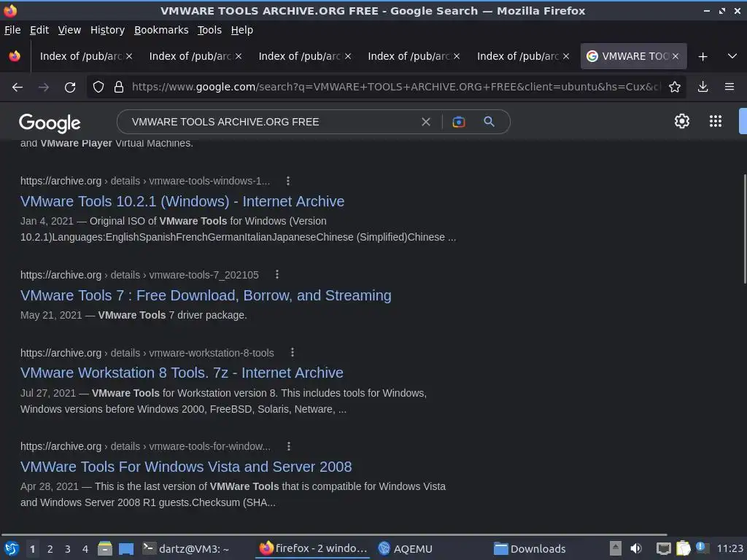
Task: Open a new browser tab
Action: [x=703, y=57]
